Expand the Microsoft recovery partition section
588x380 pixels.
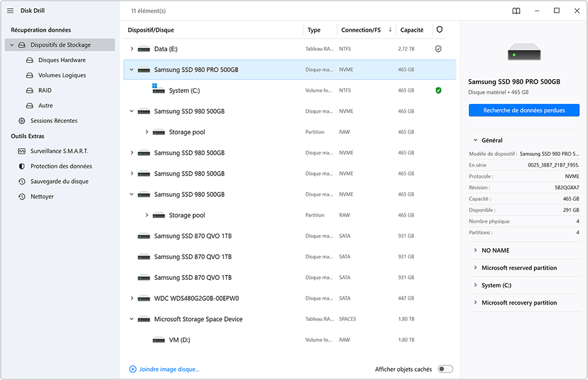pyautogui.click(x=475, y=303)
